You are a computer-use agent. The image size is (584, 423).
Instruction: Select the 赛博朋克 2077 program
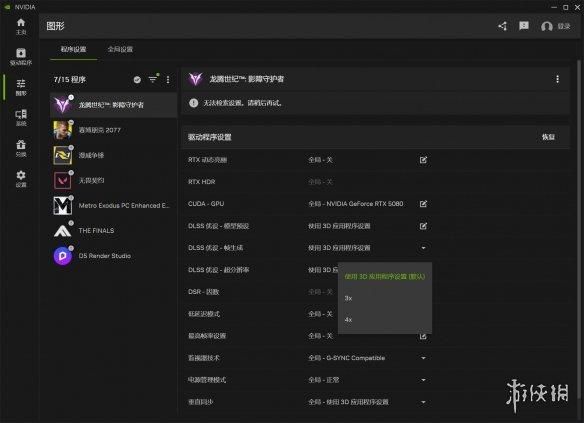pyautogui.click(x=114, y=130)
